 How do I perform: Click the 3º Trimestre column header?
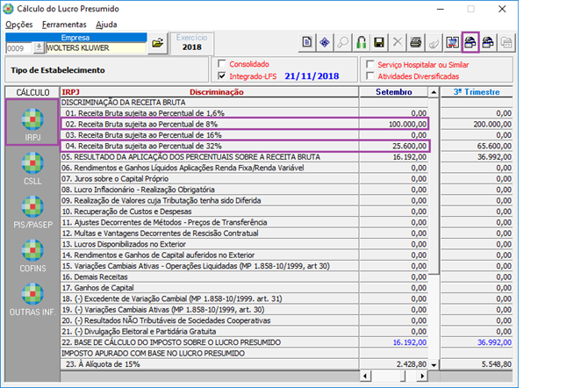coord(477,92)
